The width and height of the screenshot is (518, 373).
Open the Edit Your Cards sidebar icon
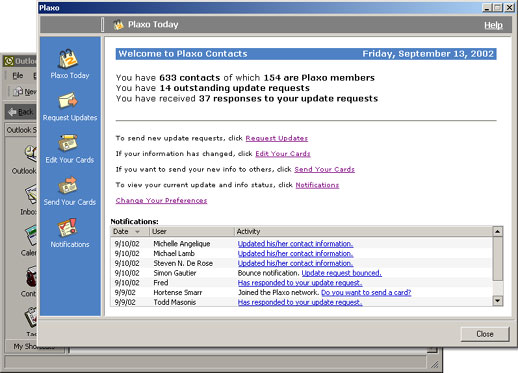69,143
